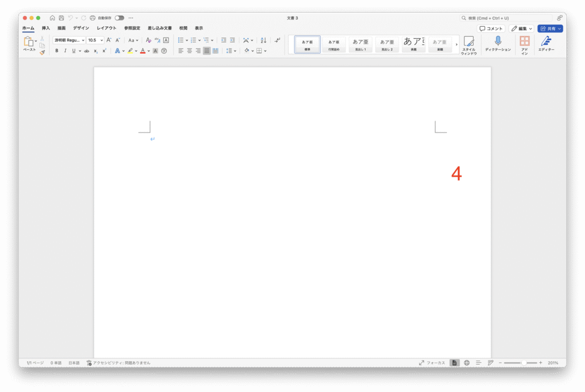Decrease font size with the small A icon
This screenshot has height=392, width=585.
(118, 40)
